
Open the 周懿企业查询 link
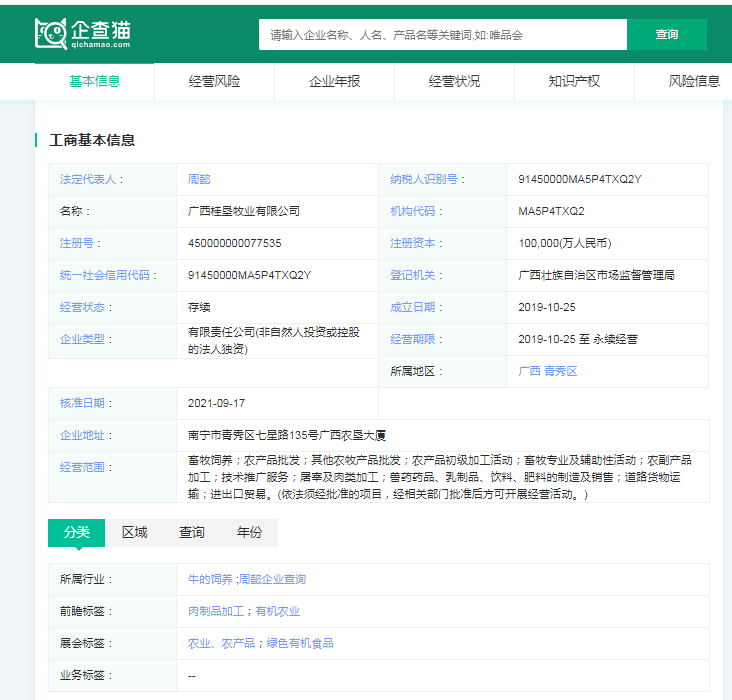coord(273,580)
